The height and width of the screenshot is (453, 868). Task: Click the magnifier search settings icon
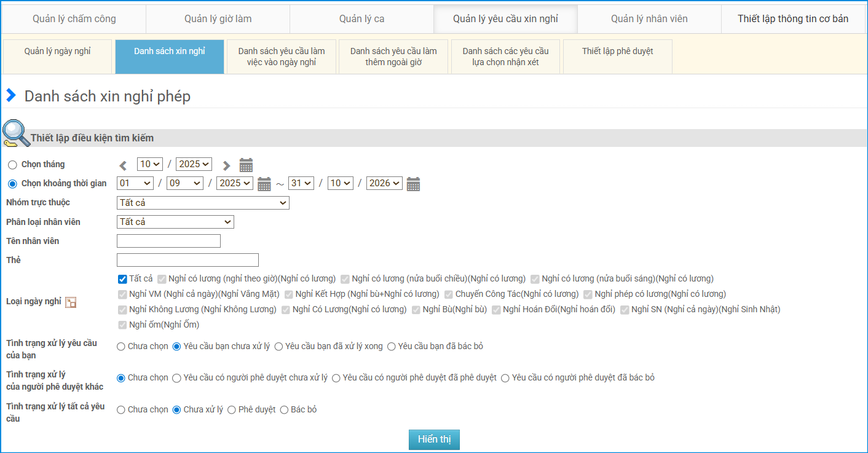click(x=15, y=133)
